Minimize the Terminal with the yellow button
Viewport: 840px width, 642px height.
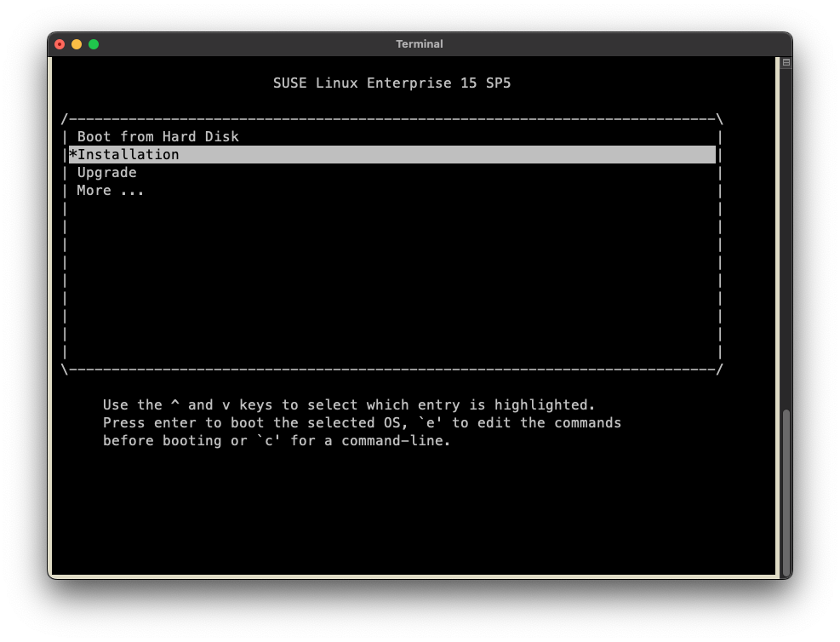77,44
